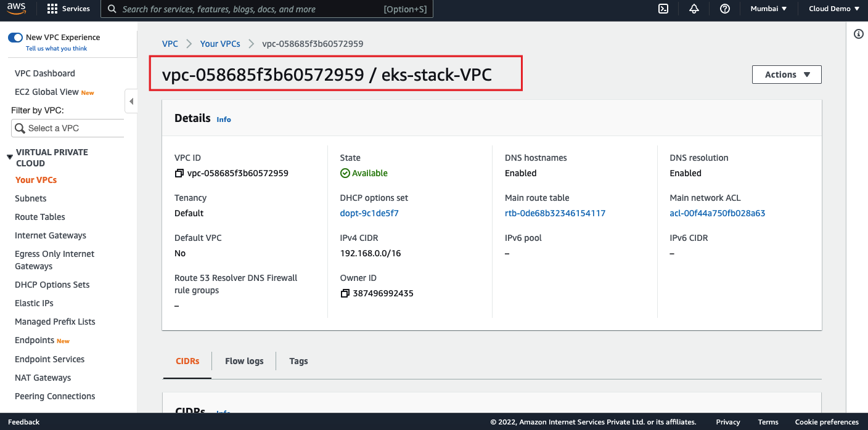Viewport: 868px width, 430px height.
Task: Open the Actions dropdown button
Action: [787, 75]
